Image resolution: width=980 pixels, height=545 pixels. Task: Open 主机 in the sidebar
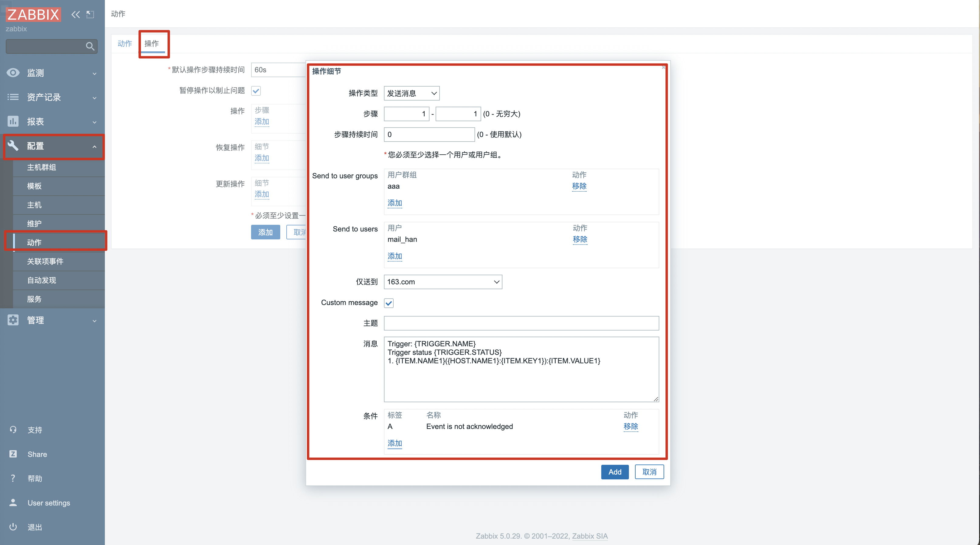coord(59,205)
